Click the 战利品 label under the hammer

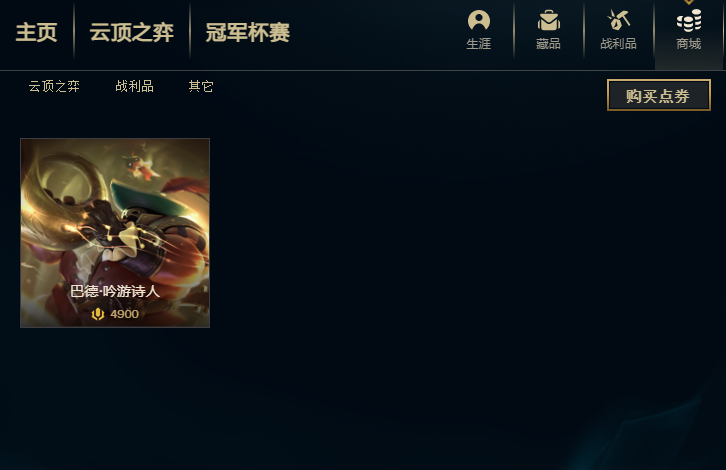pyautogui.click(x=618, y=44)
